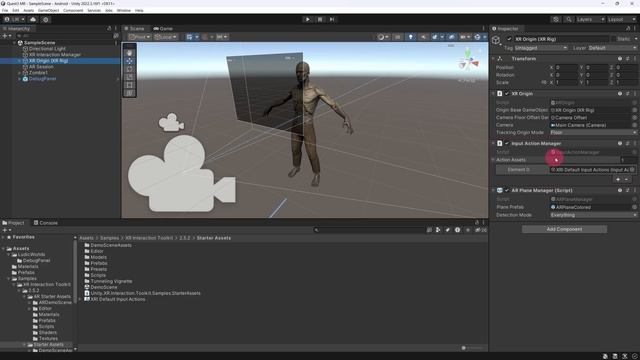Select XRI Default Input Actions asset in Project
640x360 pixels.
114,299
